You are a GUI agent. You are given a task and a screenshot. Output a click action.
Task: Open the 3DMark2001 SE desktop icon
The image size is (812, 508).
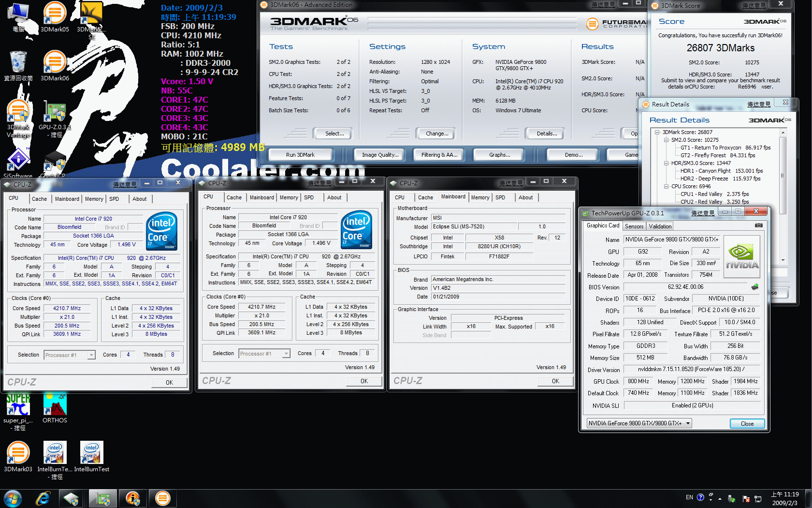[91, 20]
